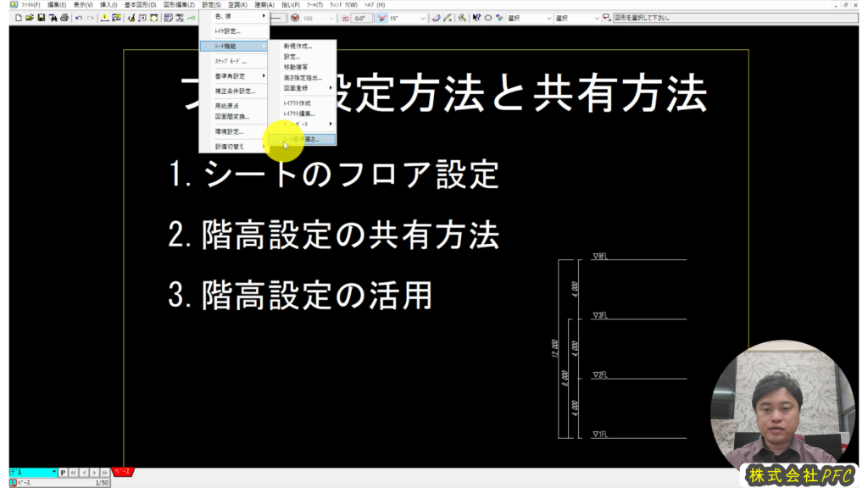
Task: Expand the 色、線 submenu
Action: 233,16
